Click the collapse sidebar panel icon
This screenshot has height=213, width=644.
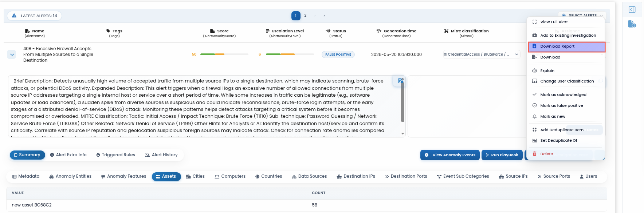click(x=632, y=9)
